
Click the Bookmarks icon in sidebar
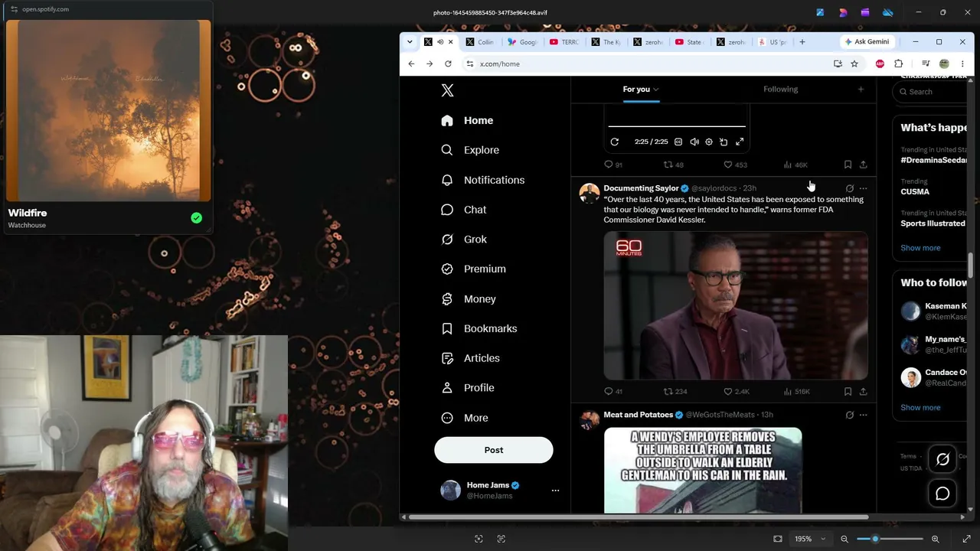447,328
